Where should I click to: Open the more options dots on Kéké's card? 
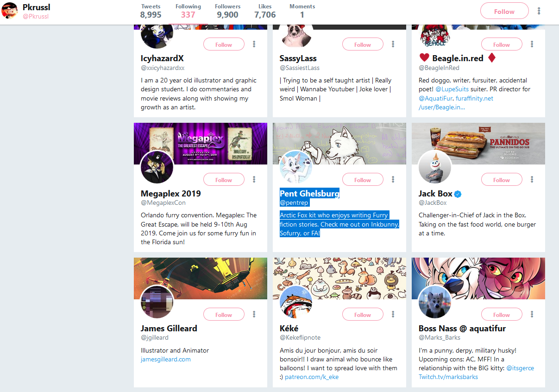[393, 315]
